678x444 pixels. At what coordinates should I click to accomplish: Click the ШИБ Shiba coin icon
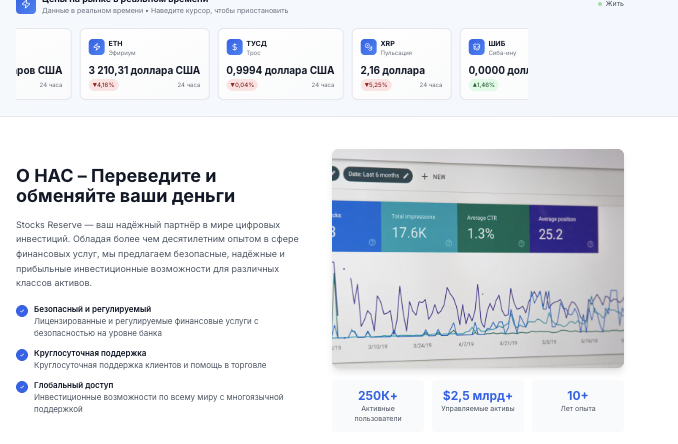point(477,47)
